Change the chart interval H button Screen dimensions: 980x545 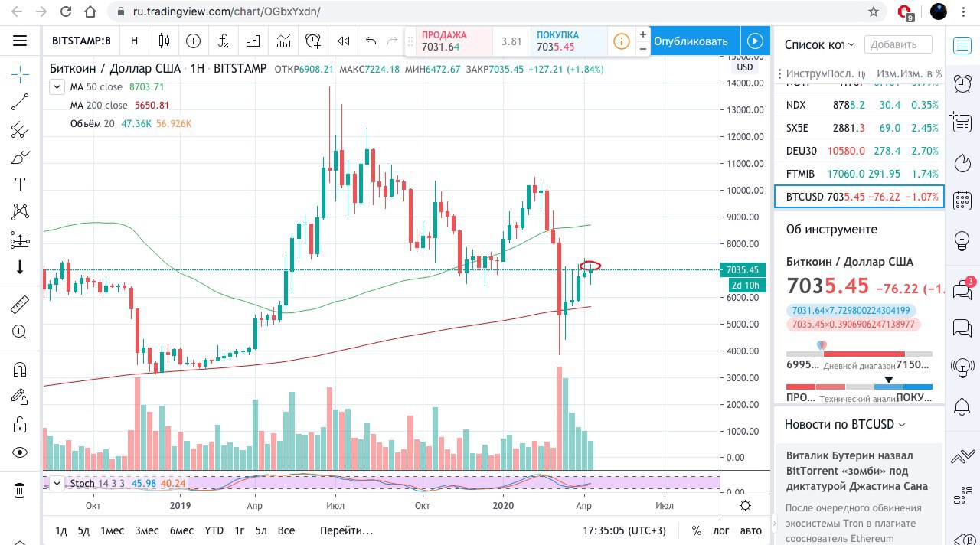point(134,41)
